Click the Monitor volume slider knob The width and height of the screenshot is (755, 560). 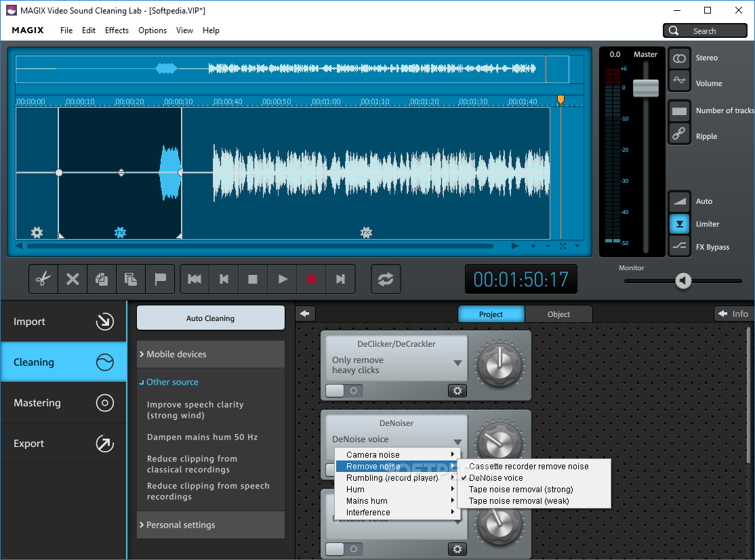pyautogui.click(x=682, y=280)
